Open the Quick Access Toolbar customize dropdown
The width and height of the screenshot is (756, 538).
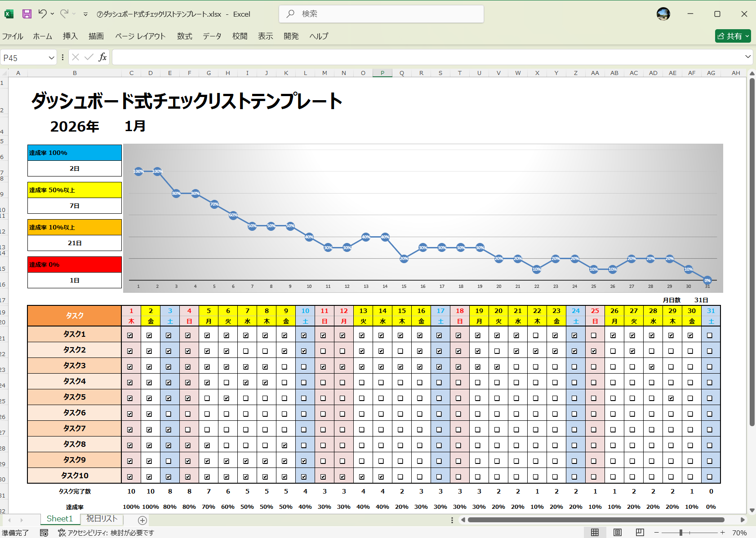85,14
